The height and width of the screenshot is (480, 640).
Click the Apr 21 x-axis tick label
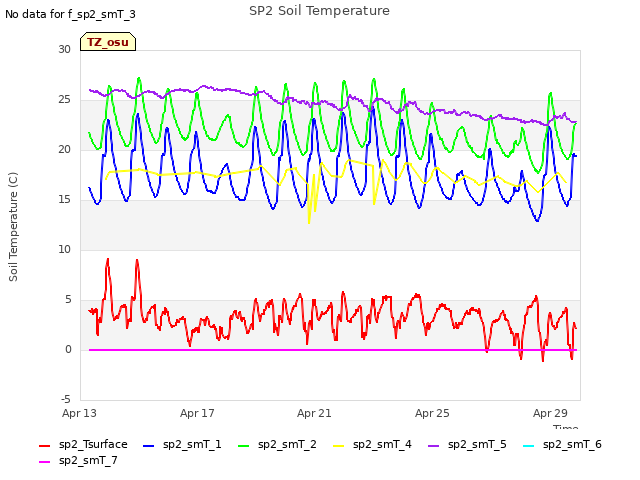[314, 413]
